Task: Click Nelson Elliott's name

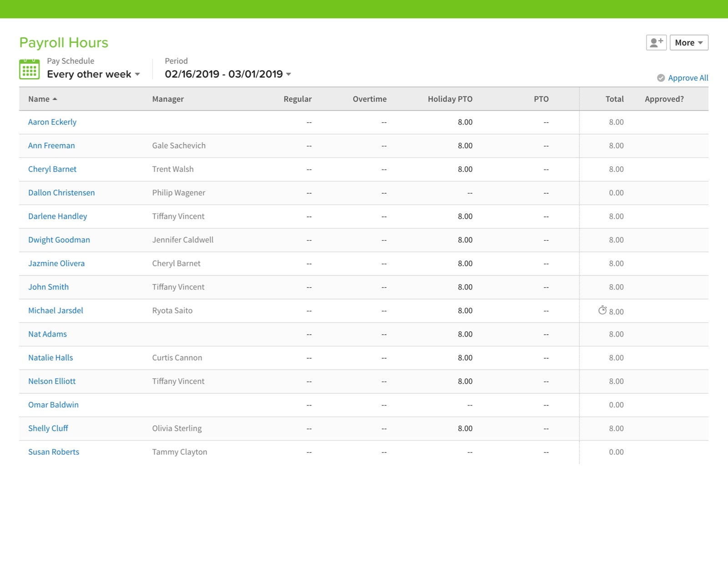Action: coord(52,381)
